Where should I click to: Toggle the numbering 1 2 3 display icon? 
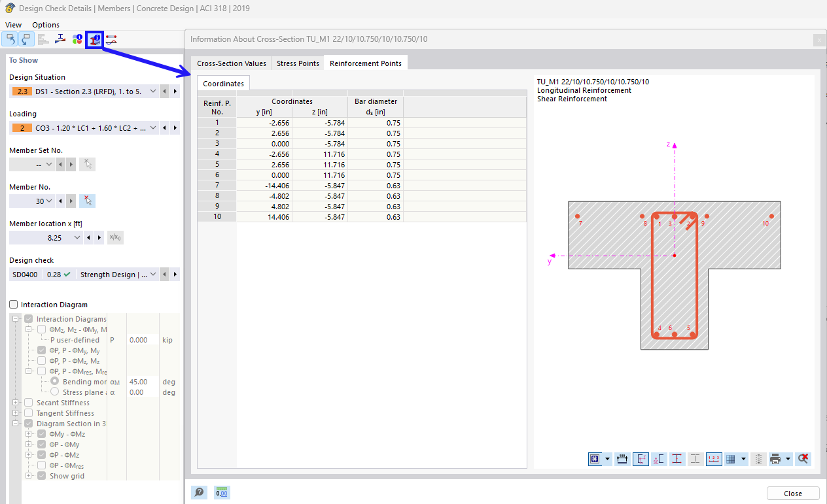(713, 458)
